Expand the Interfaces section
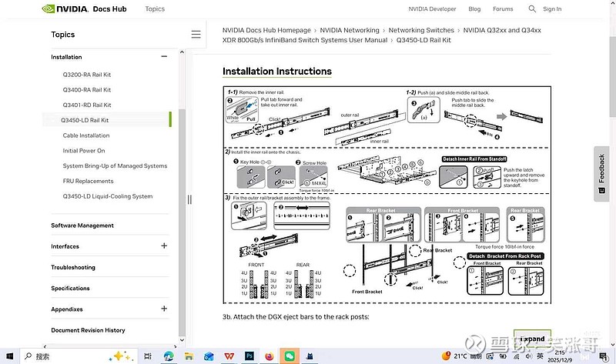Image resolution: width=616 pixels, height=364 pixels. (164, 245)
